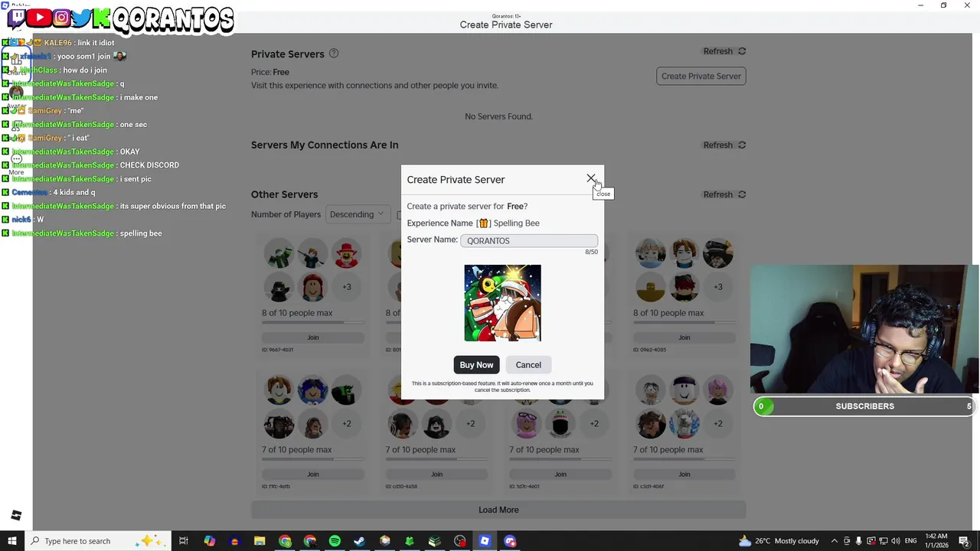Join server with ID 1d7c-4e01
The width and height of the screenshot is (980, 551).
coord(560,474)
